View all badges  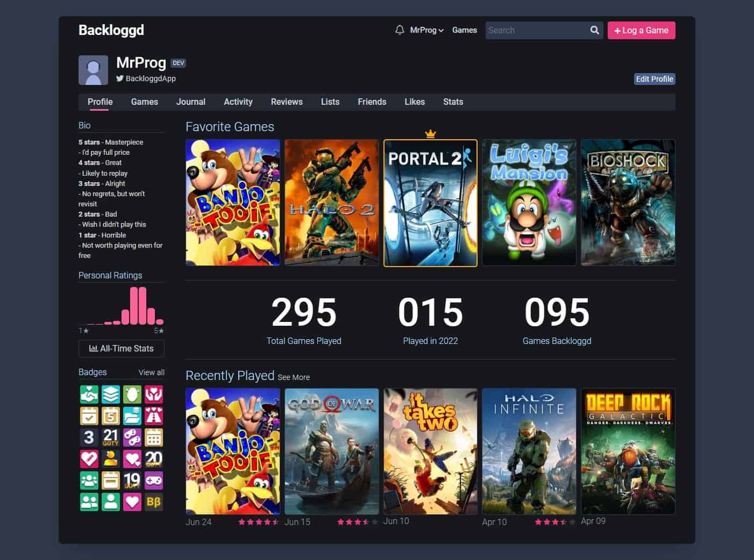point(151,372)
